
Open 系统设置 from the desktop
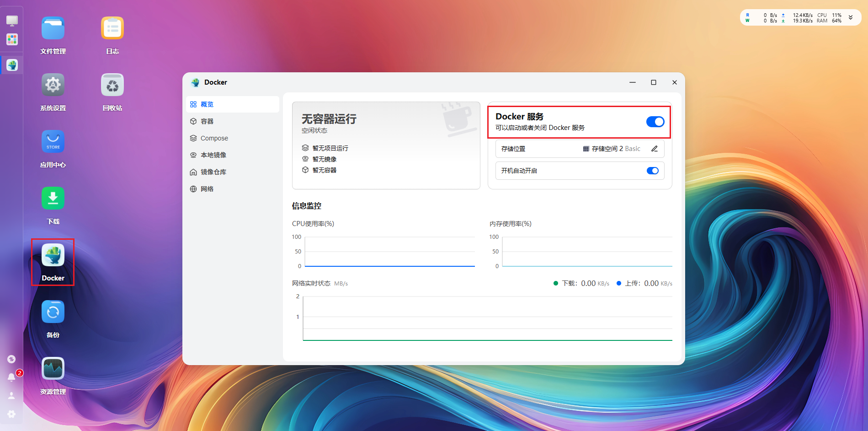[53, 85]
